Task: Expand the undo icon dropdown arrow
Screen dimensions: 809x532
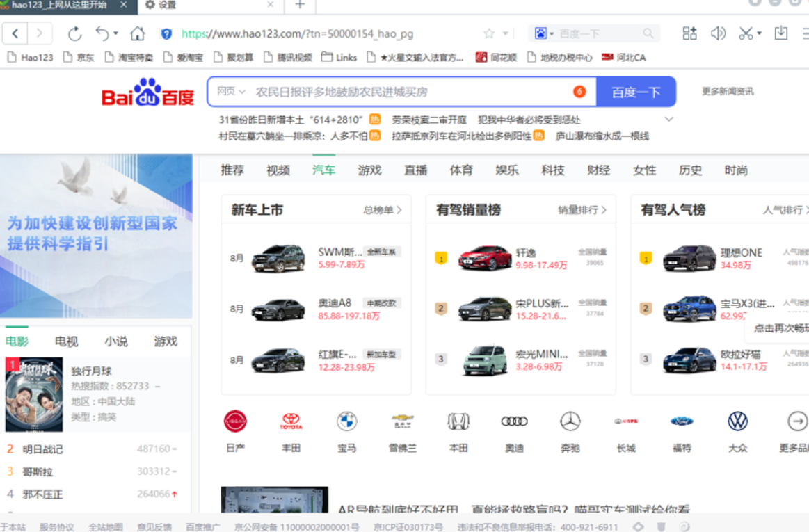Action: [x=115, y=33]
